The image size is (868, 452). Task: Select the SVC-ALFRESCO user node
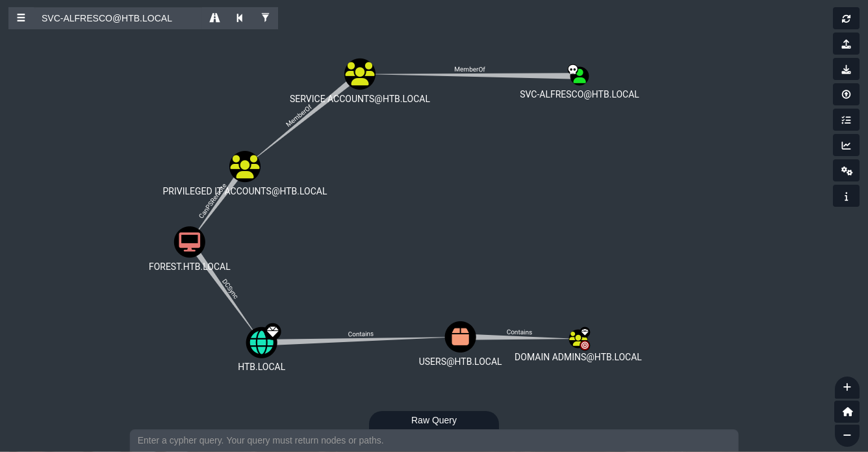tap(579, 76)
